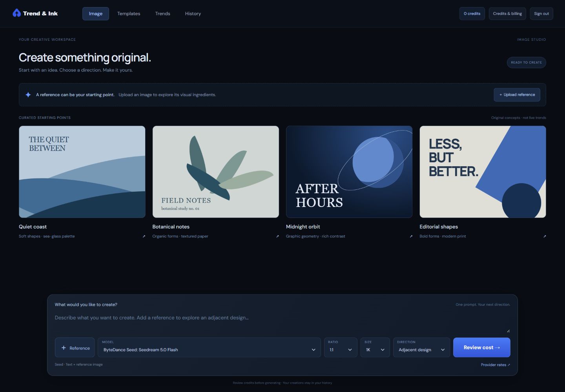Open Credits & billing
Viewport: 565px width, 392px height.
(x=507, y=13)
